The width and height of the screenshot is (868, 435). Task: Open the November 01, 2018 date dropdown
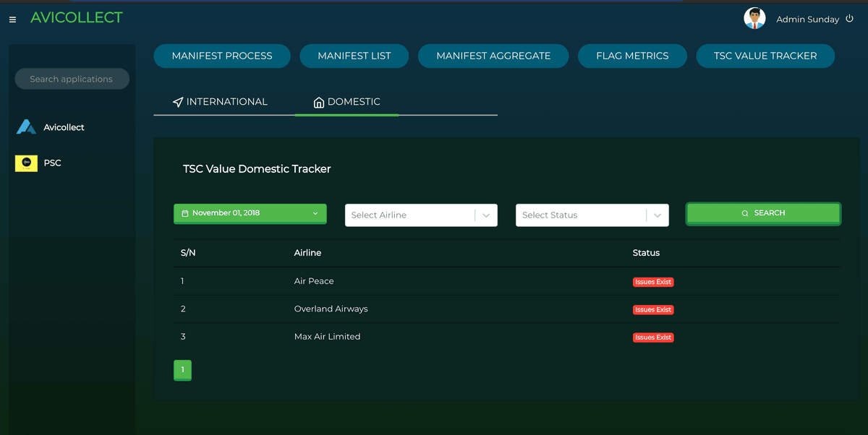tap(250, 214)
